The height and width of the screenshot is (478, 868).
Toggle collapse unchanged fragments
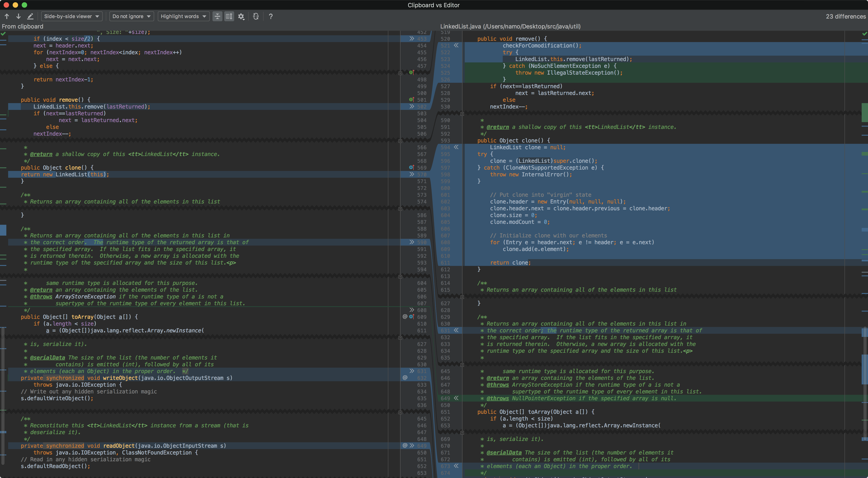217,16
